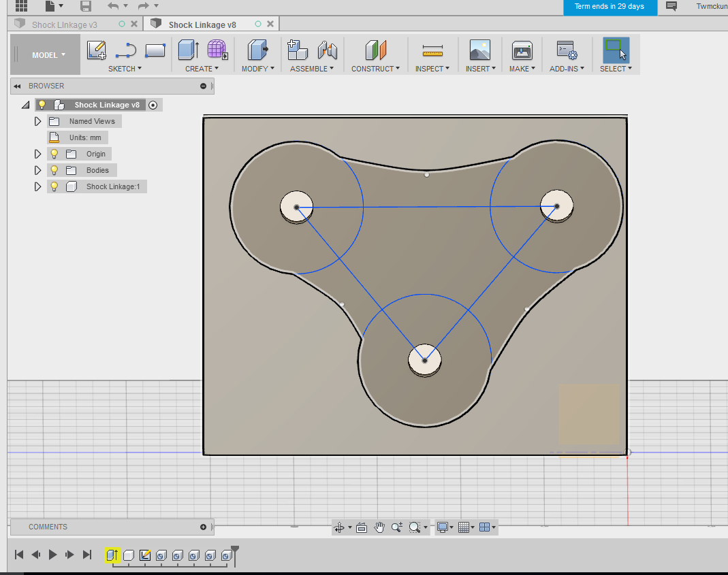
Task: Activate the Pan hand tool
Action: (379, 527)
